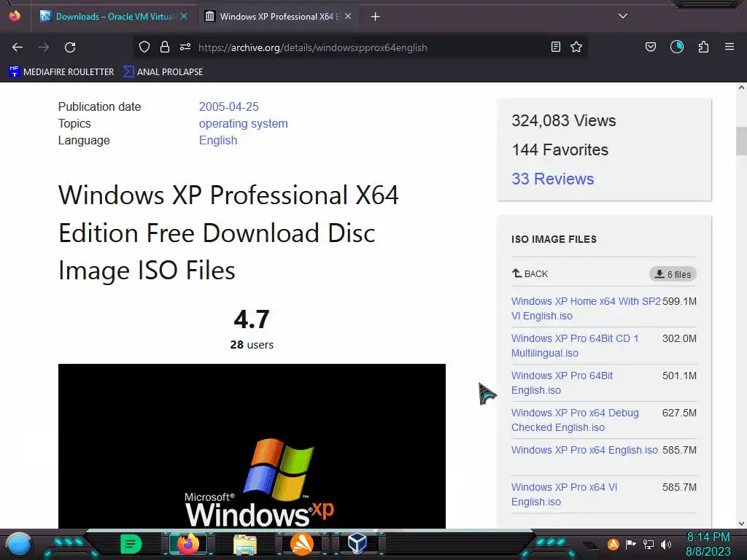
Task: Click the Firefox view icon at top left
Action: (15, 16)
